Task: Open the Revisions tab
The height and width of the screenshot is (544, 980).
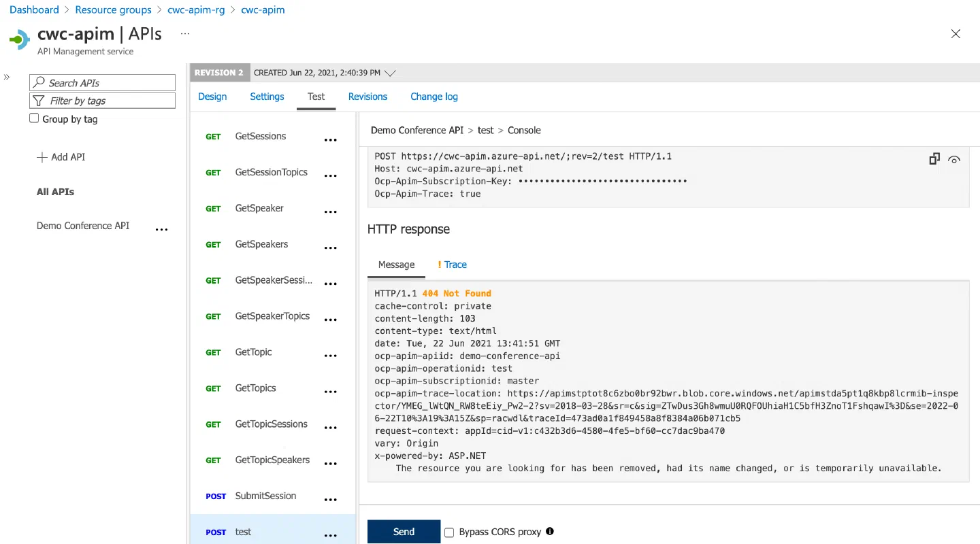Action: pyautogui.click(x=367, y=97)
